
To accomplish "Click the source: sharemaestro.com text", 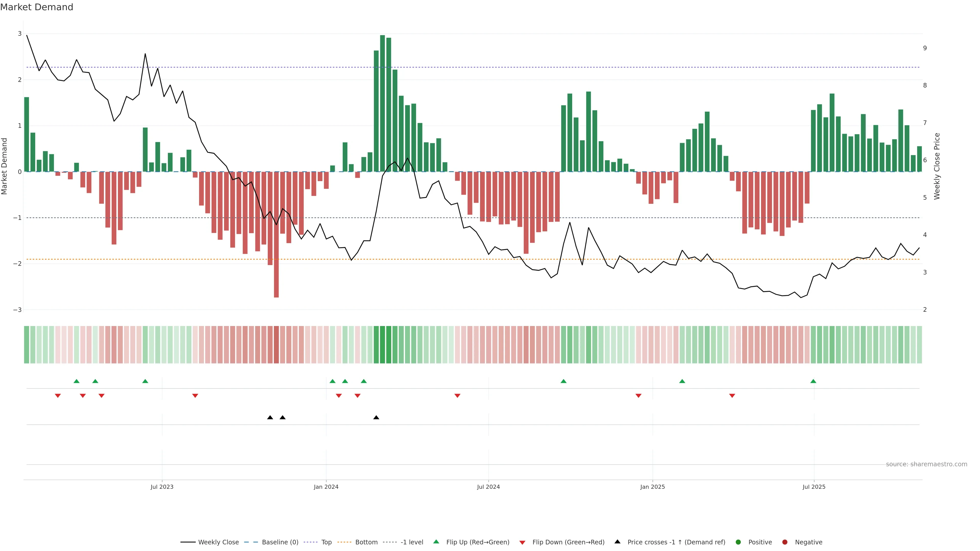I will coord(926,464).
